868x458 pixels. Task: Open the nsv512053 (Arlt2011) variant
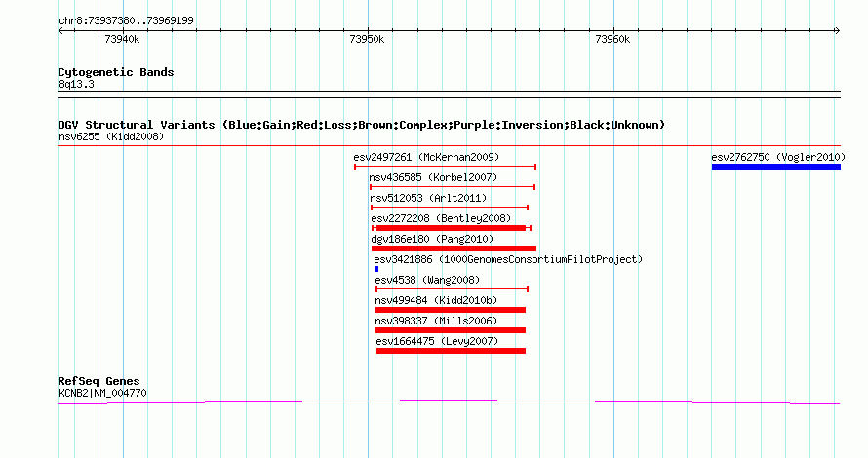coord(428,198)
